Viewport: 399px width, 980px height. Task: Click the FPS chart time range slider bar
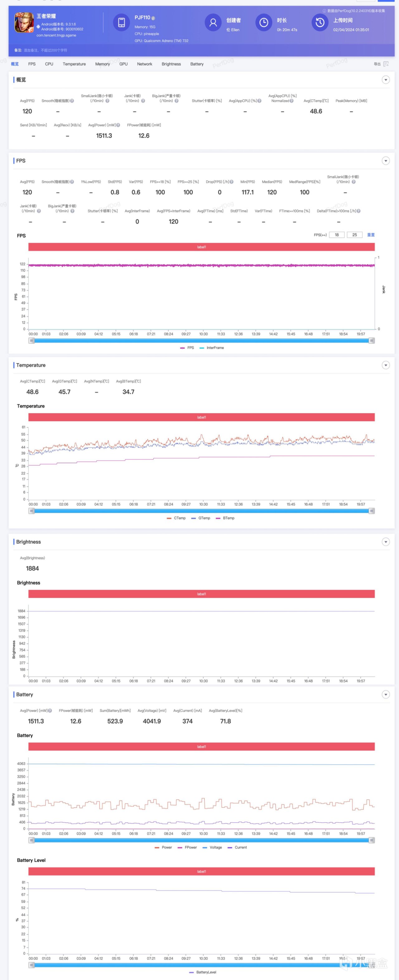click(201, 341)
